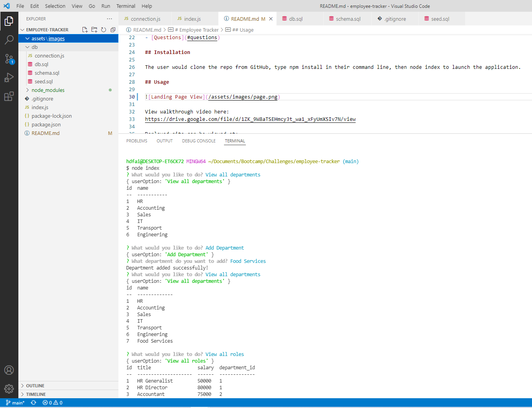Click the main branch status bar button

(15, 403)
